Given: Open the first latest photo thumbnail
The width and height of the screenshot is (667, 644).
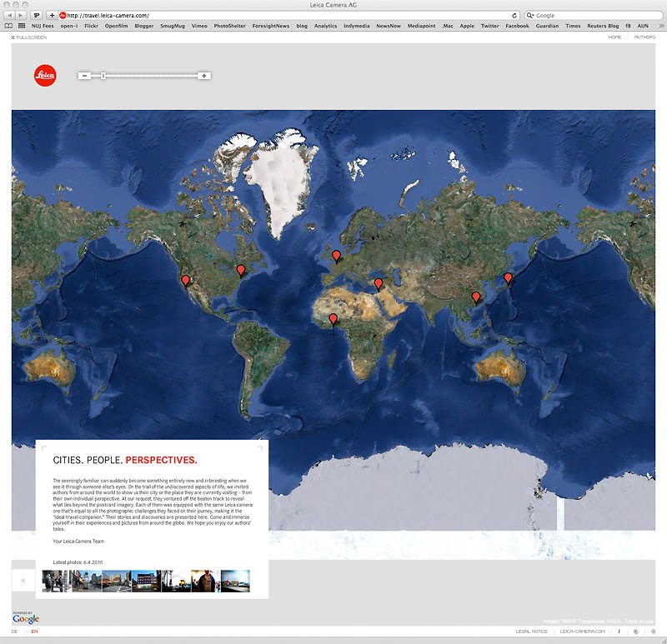Looking at the screenshot, I should click(57, 581).
